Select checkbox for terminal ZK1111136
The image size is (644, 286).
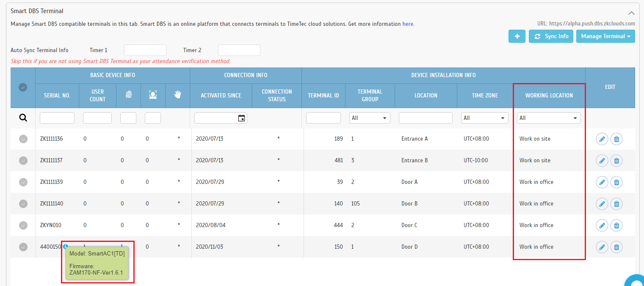[23, 139]
